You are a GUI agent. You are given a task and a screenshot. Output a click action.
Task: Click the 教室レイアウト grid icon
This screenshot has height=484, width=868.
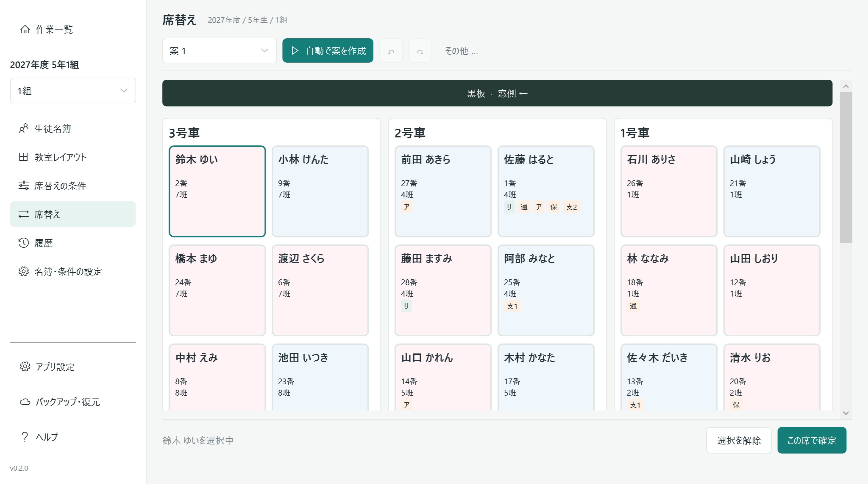click(23, 157)
